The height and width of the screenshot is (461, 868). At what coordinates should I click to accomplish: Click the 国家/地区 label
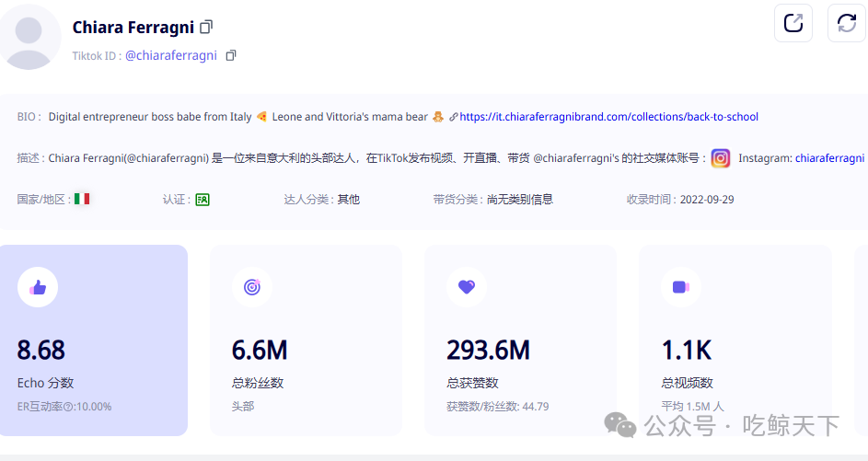(x=44, y=200)
